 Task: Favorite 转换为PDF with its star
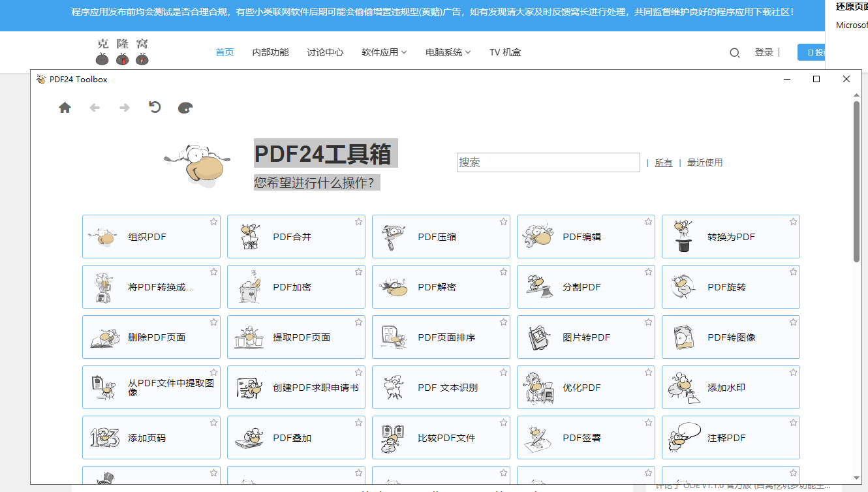pyautogui.click(x=793, y=222)
